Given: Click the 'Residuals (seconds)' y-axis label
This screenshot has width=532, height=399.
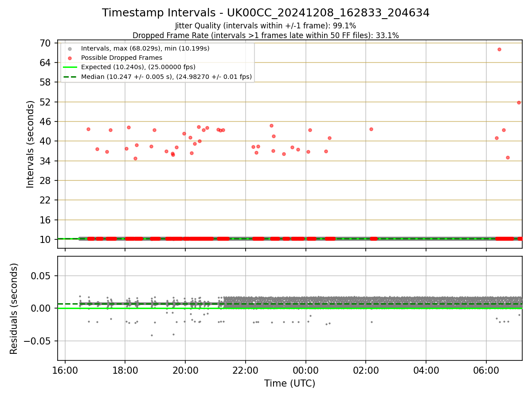Looking at the screenshot, I should point(14,309).
